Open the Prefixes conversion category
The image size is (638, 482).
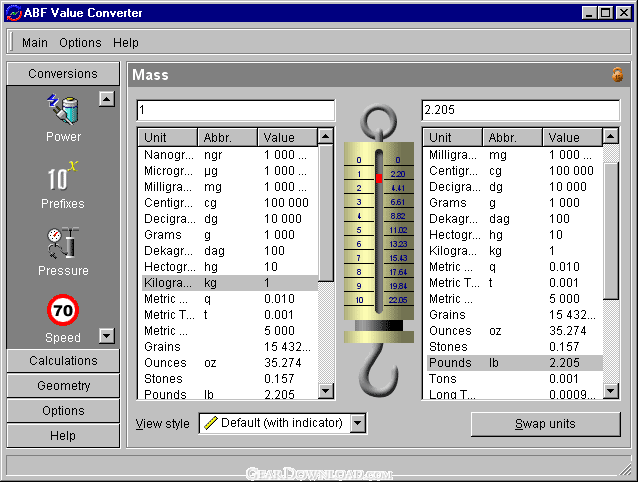pyautogui.click(x=63, y=185)
